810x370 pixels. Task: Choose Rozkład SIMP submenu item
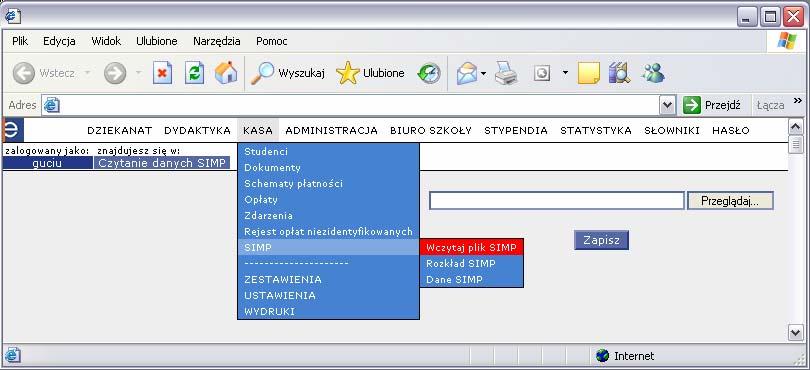point(472,264)
